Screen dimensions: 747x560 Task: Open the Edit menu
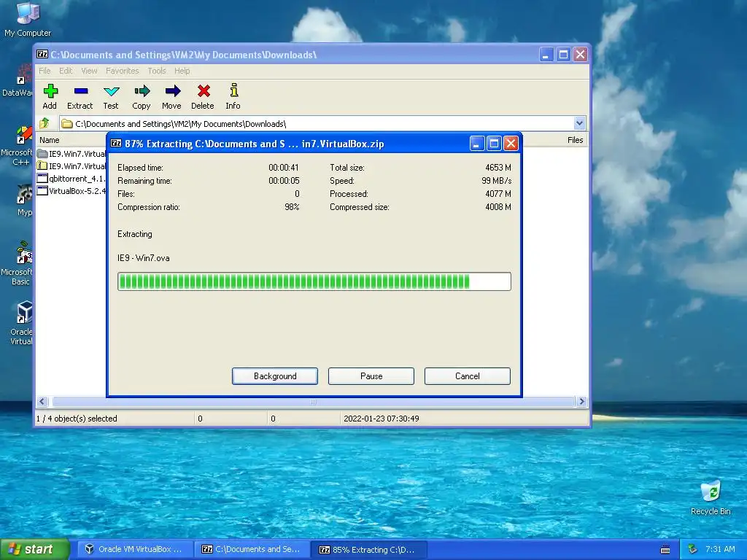tap(66, 71)
